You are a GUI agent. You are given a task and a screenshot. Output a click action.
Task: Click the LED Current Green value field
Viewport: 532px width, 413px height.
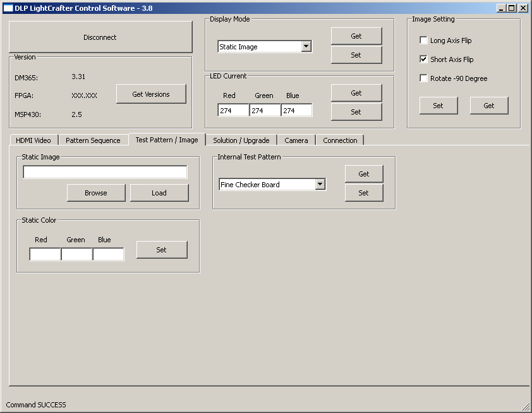[x=265, y=111]
